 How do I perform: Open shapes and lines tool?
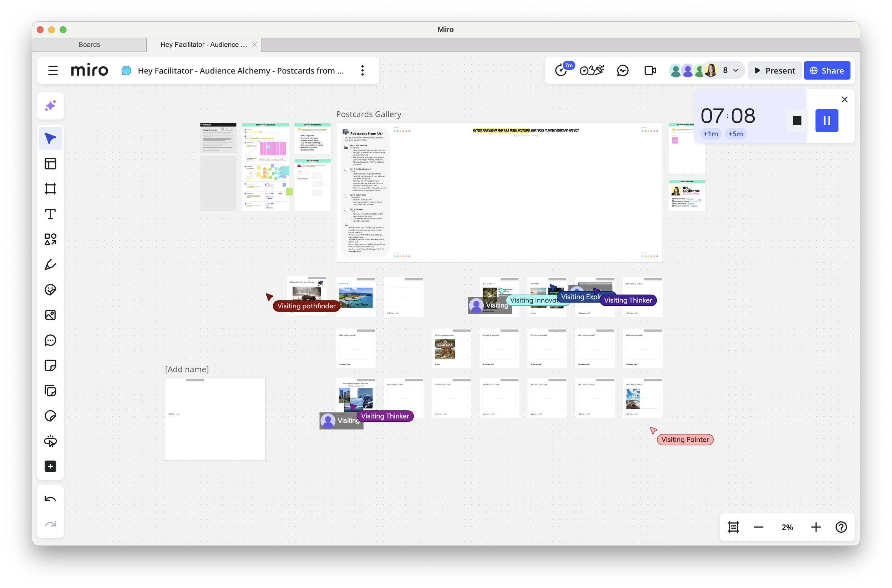pos(50,239)
